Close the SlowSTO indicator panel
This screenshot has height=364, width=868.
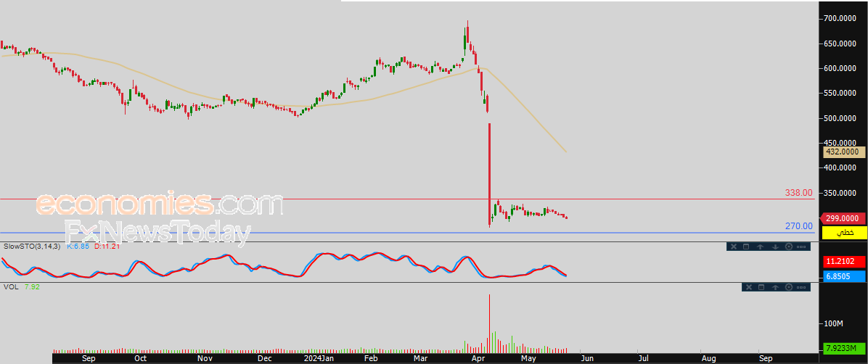tap(733, 247)
